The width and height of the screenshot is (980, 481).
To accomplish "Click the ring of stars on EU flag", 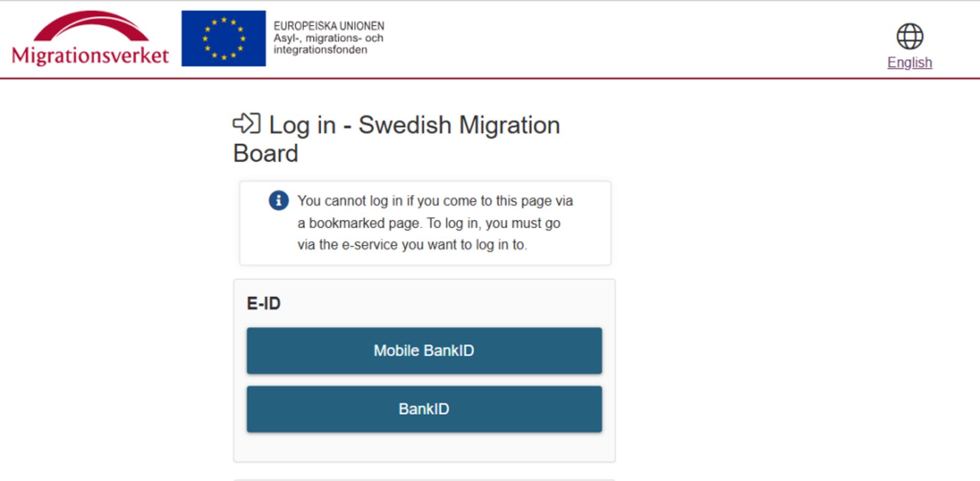I will (x=224, y=38).
